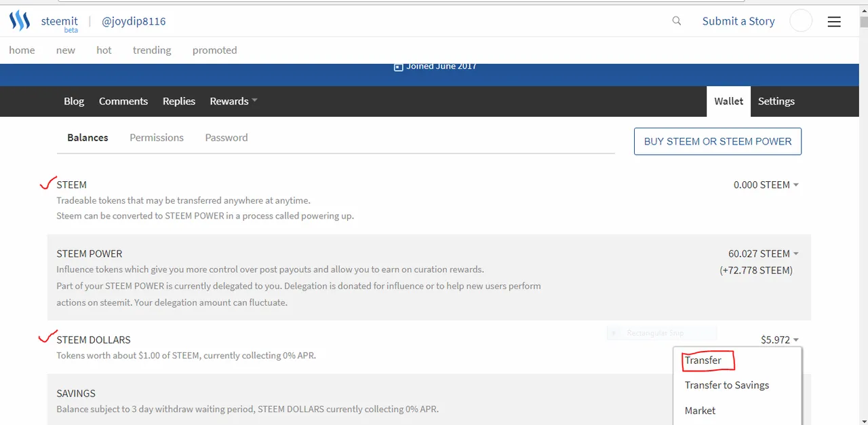
Task: Open the Comments tab
Action: coord(123,101)
